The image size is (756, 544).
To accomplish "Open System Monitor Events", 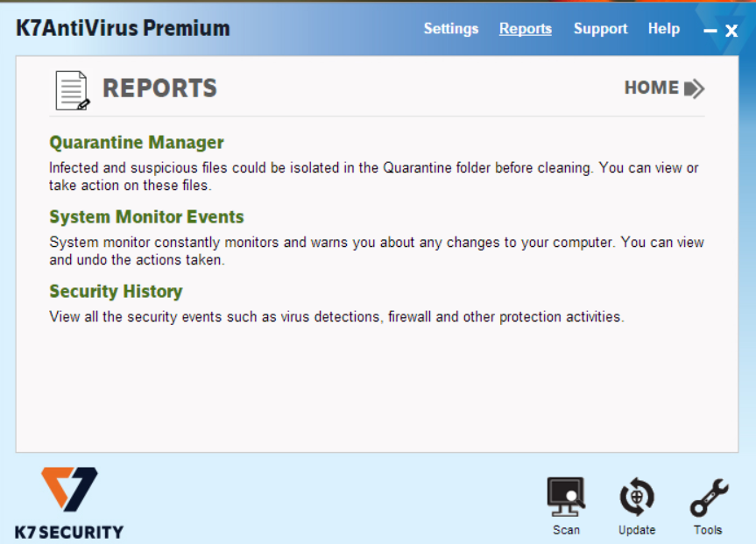I will 146,217.
